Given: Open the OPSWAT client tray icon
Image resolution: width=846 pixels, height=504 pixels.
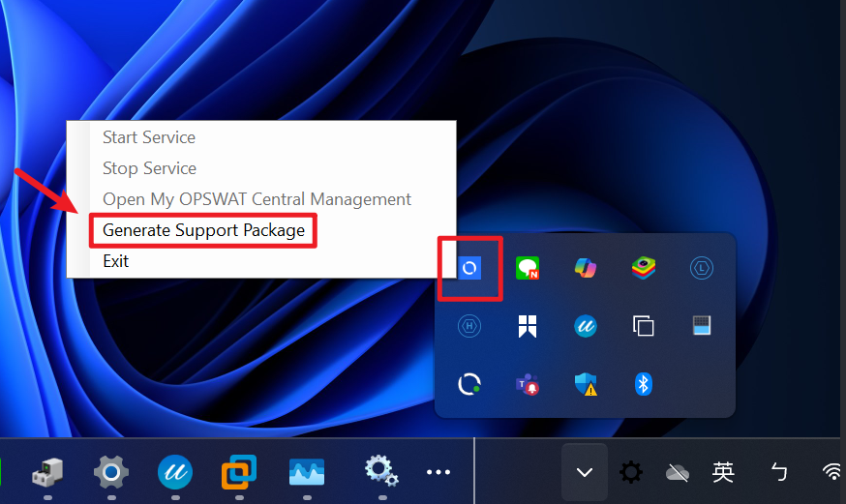Looking at the screenshot, I should [x=469, y=268].
